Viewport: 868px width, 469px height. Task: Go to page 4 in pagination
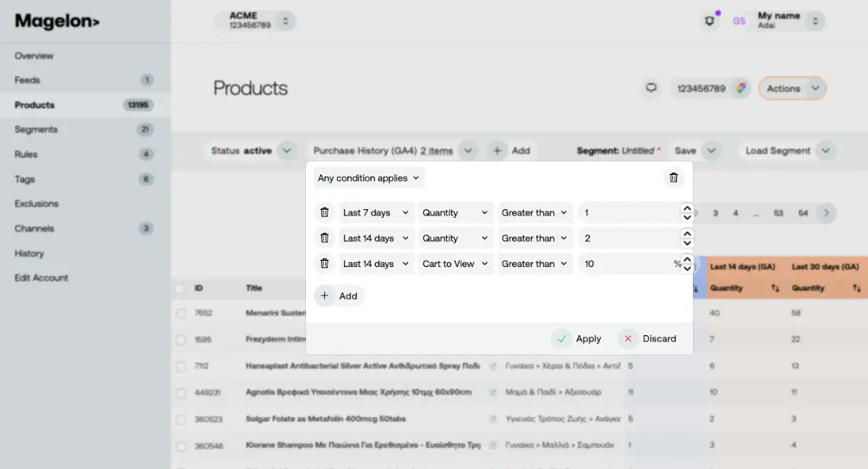736,213
